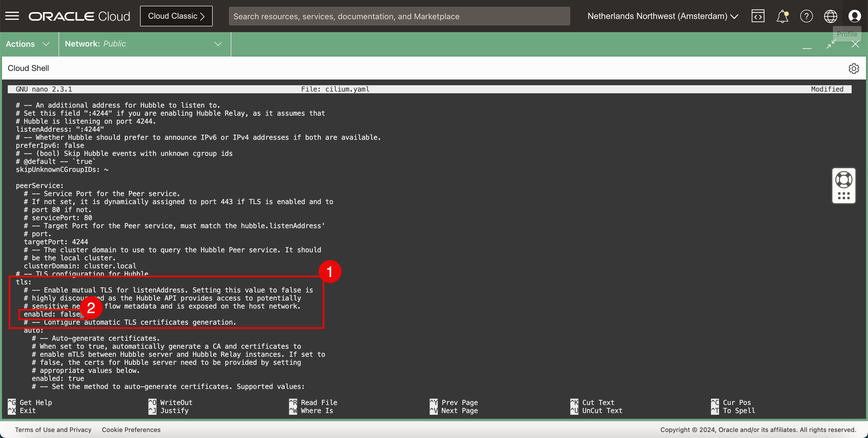This screenshot has width=868, height=438.
Task: Focus the search resources input field
Action: click(399, 16)
